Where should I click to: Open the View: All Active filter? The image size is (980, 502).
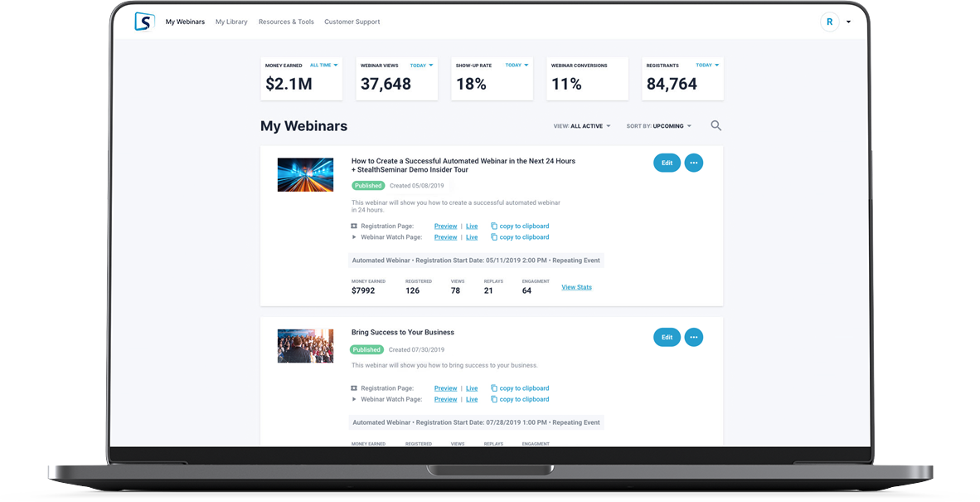coord(582,126)
